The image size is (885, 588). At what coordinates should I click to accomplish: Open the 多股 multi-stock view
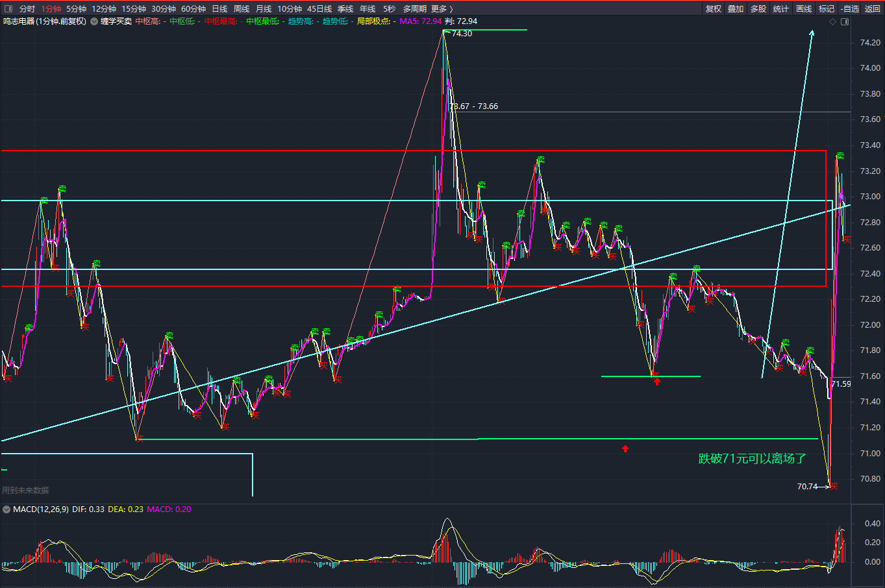758,8
